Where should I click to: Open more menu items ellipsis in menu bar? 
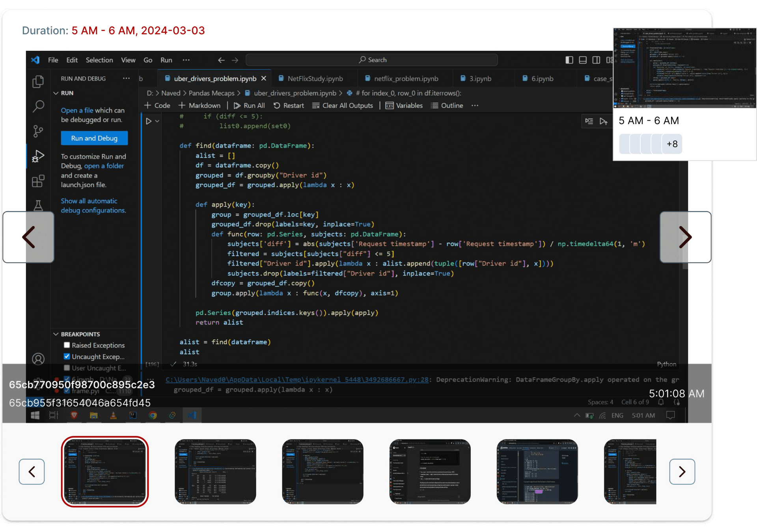click(186, 60)
